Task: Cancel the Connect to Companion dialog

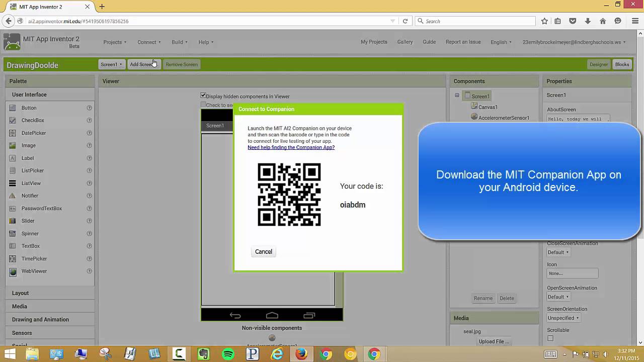Action: [x=264, y=251]
